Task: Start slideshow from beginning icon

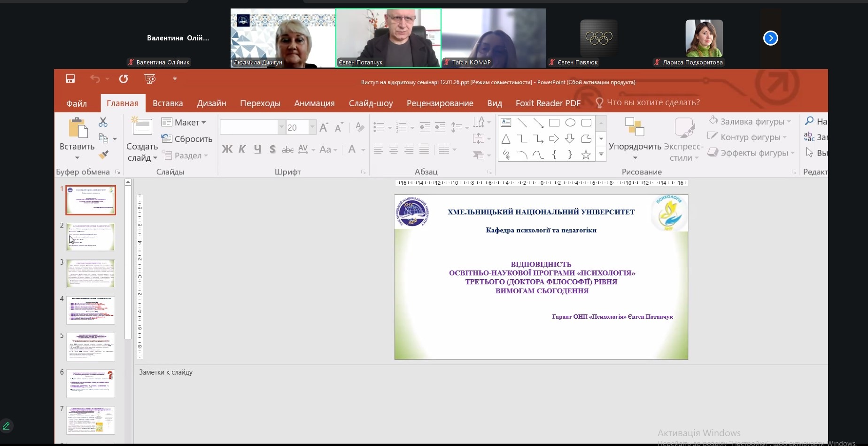Action: tap(150, 79)
